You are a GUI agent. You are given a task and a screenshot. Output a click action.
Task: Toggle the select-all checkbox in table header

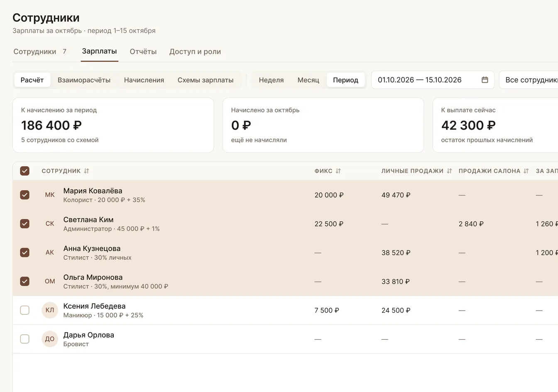pos(25,171)
